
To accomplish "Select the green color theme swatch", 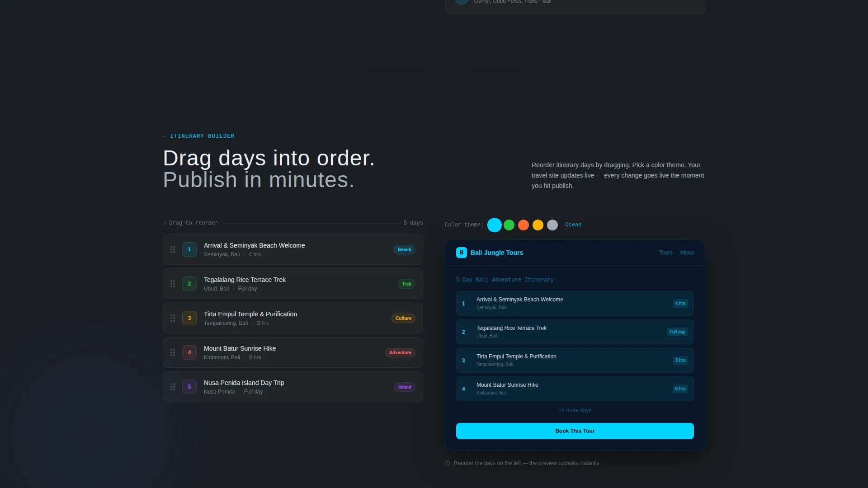I will pos(509,225).
